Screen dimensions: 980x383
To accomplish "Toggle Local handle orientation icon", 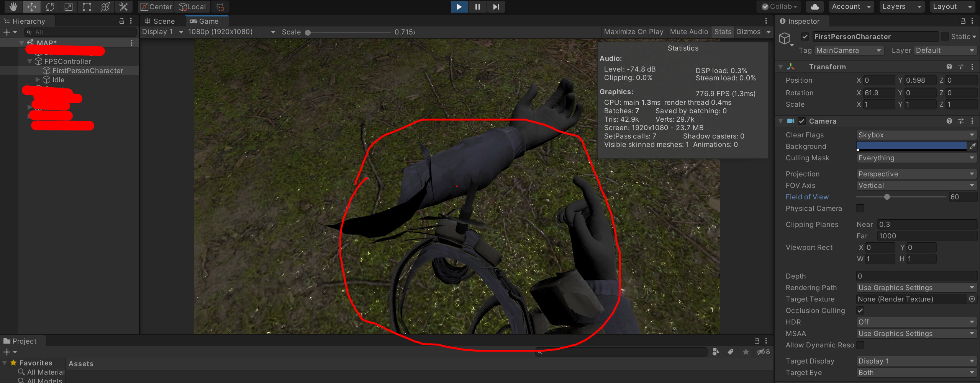I will pyautogui.click(x=192, y=7).
